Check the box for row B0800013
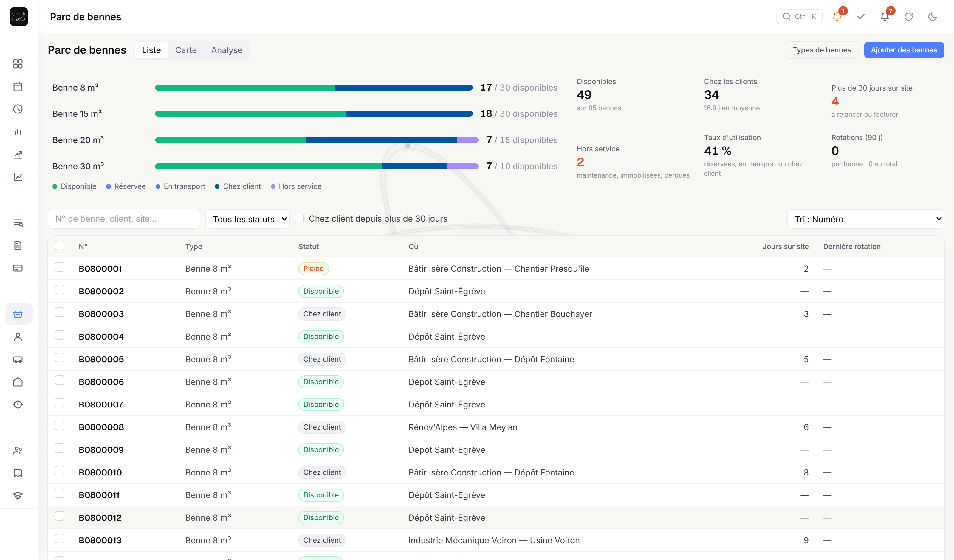The width and height of the screenshot is (954, 560). 59,539
